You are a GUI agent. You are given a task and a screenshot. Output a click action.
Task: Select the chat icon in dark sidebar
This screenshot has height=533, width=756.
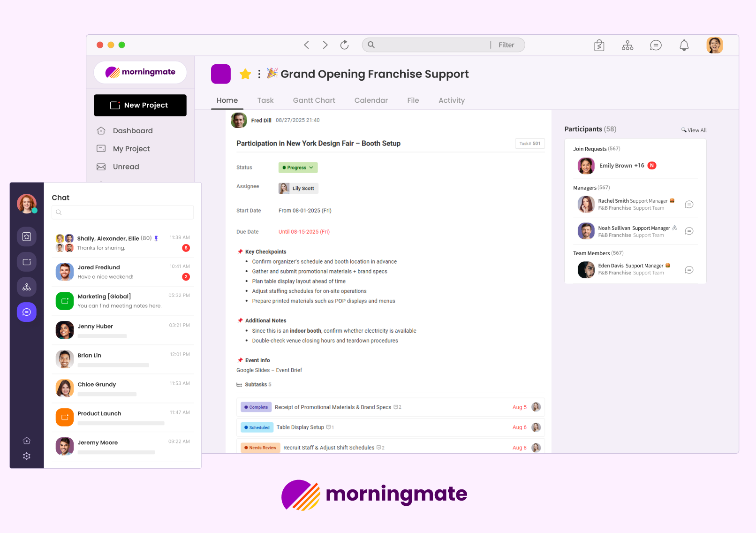27,312
